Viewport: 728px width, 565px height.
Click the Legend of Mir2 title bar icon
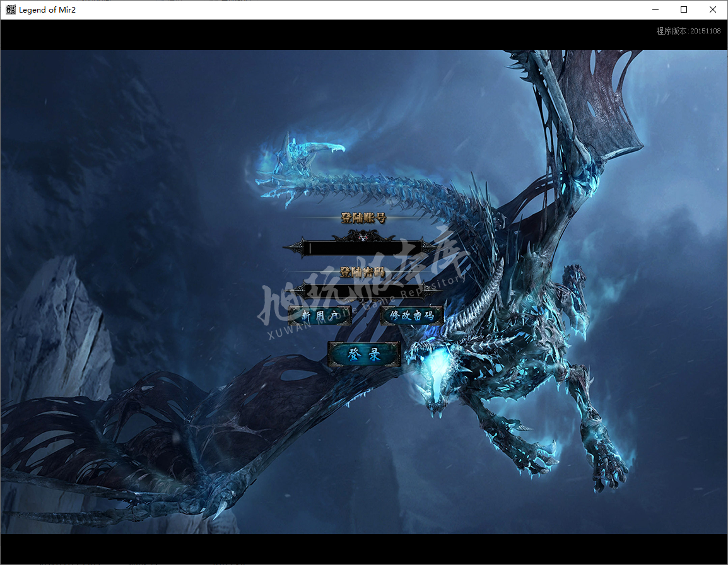[x=10, y=9]
